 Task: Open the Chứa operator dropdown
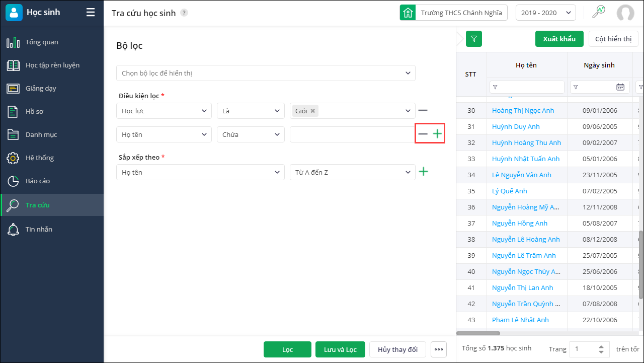(x=251, y=134)
